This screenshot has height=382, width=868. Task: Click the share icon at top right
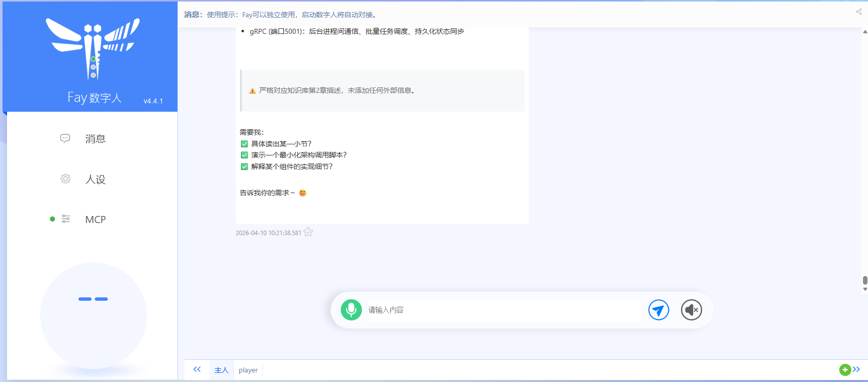click(x=859, y=12)
